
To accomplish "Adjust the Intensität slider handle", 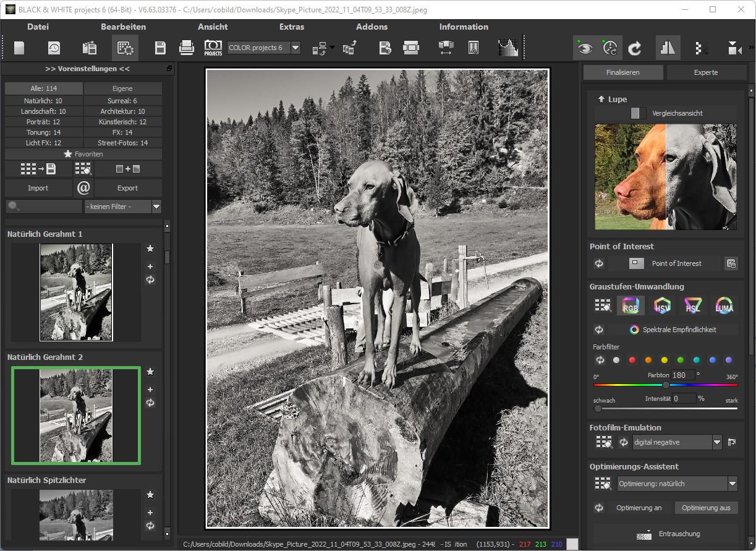I will [x=598, y=409].
